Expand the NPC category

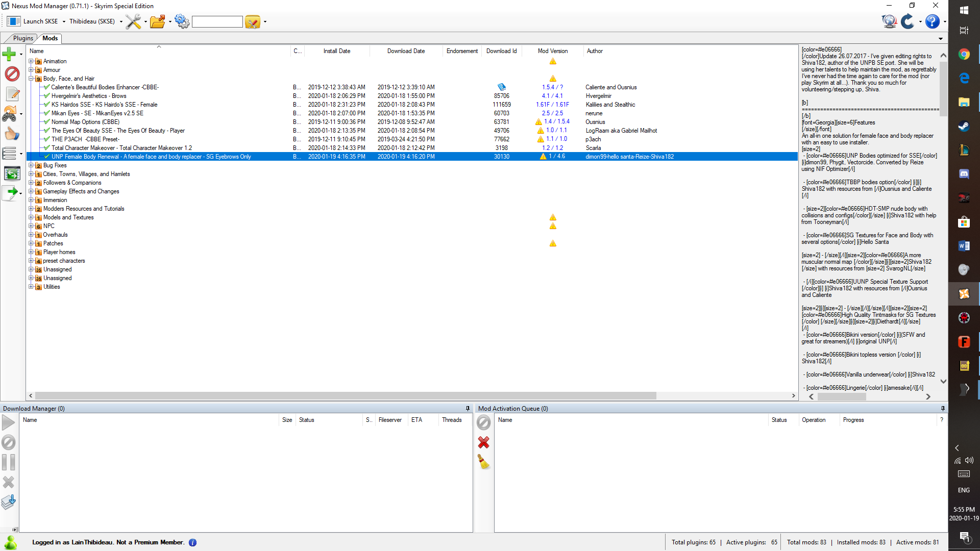coord(32,226)
